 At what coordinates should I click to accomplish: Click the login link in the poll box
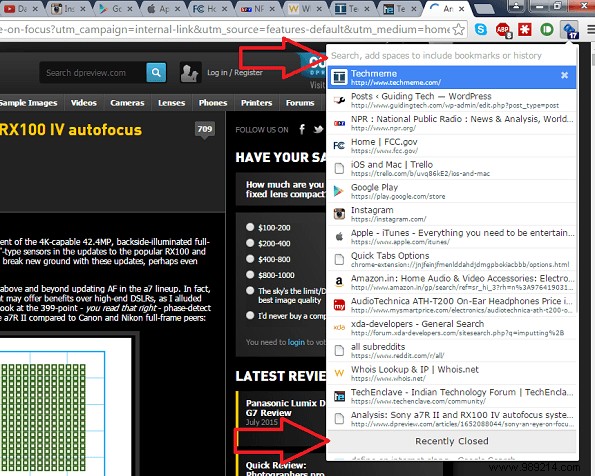[x=296, y=342]
